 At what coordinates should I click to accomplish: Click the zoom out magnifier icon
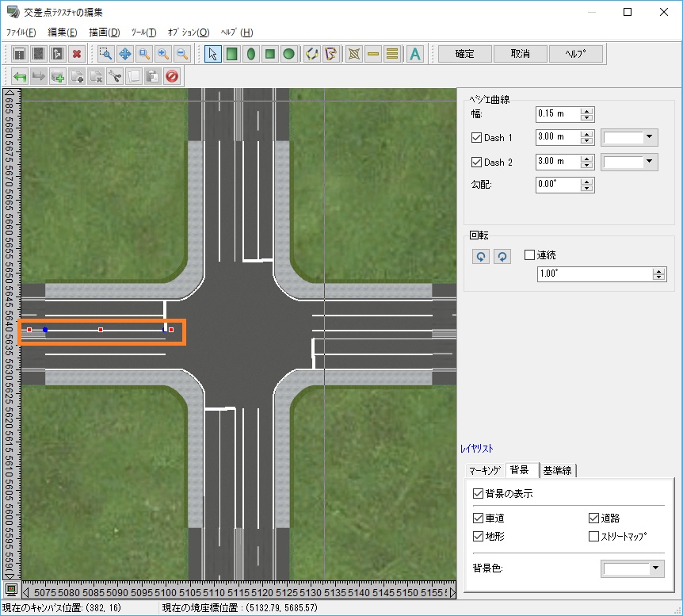(182, 54)
